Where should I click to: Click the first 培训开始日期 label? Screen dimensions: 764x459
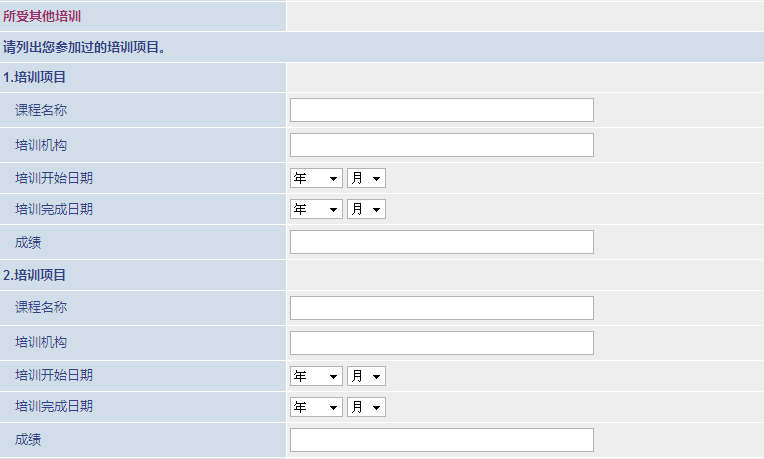[x=54, y=178]
